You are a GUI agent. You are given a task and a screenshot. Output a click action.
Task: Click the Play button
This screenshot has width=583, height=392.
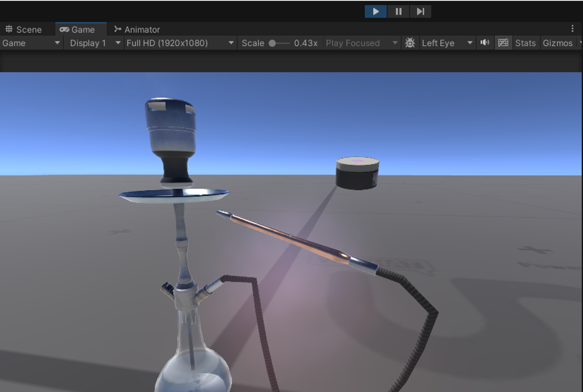375,12
